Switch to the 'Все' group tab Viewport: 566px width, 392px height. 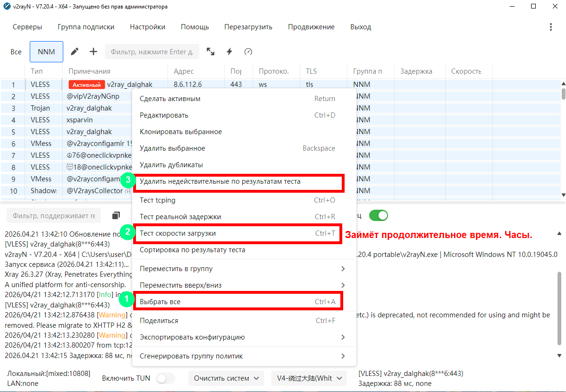(x=16, y=52)
